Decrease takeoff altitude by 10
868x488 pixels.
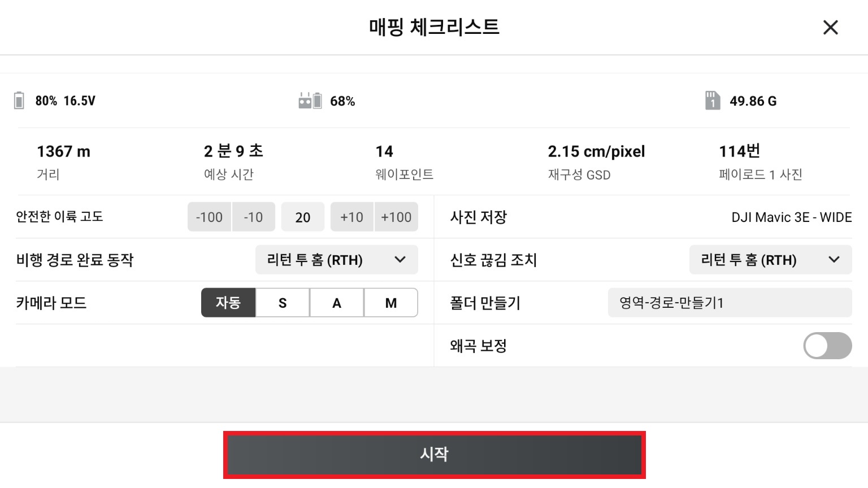253,217
